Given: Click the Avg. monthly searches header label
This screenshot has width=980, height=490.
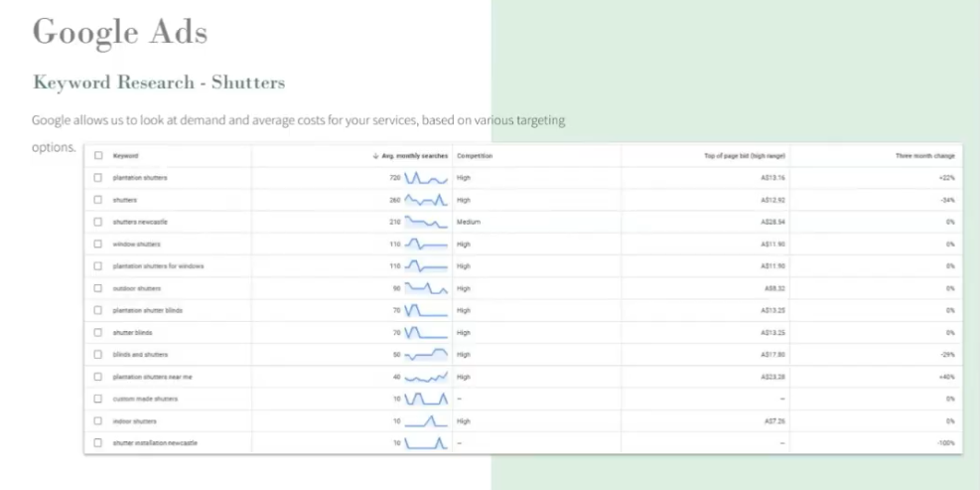Looking at the screenshot, I should (x=415, y=156).
